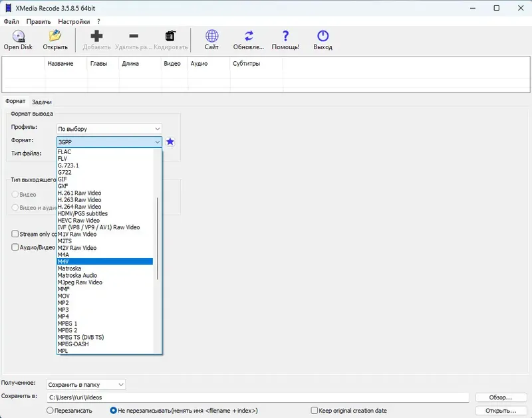Click the format list scrollbar thumb
Viewport: 532px width, 418px height.
tap(158, 239)
